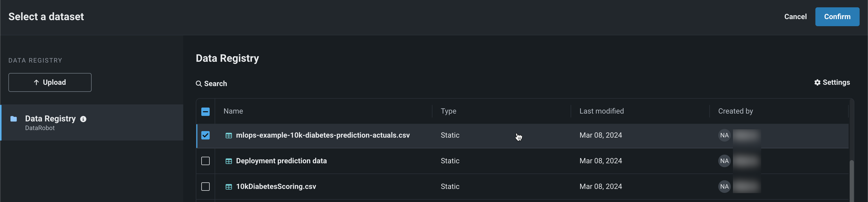Click the upload arrow icon
The height and width of the screenshot is (202, 868).
pos(36,82)
